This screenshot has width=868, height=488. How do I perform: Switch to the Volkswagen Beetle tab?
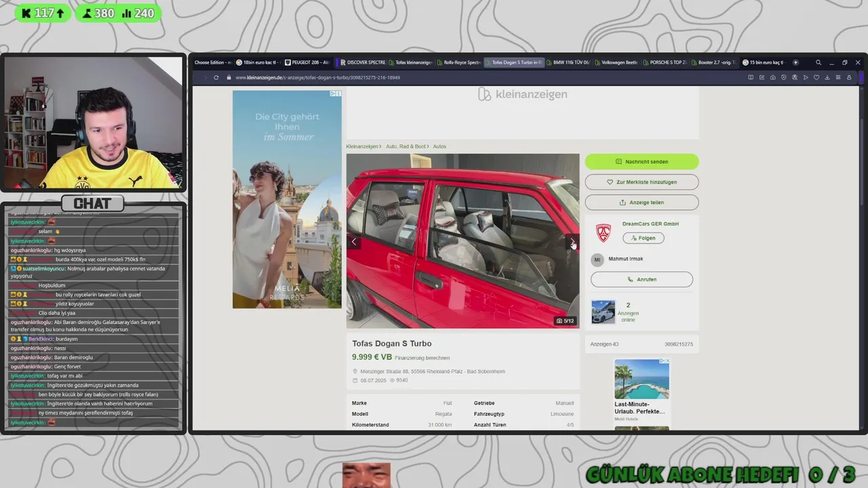point(616,62)
